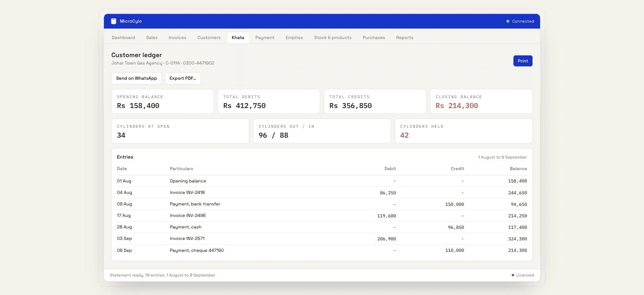Click Export PDF… button
The width and height of the screenshot is (644, 295).
(x=183, y=78)
